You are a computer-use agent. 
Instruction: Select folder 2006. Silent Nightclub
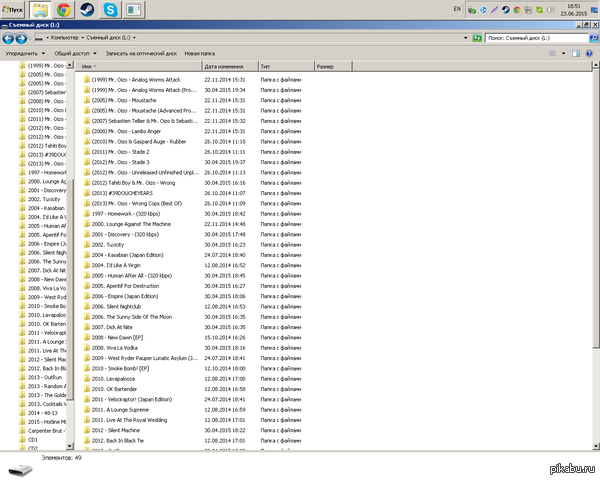pos(112,307)
